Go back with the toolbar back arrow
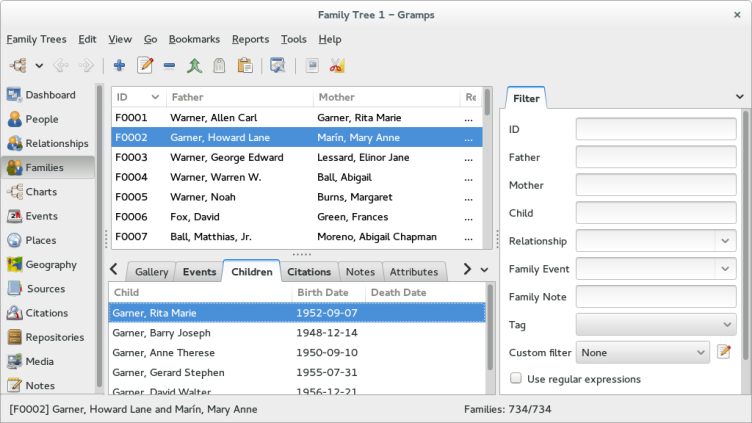 pos(61,65)
